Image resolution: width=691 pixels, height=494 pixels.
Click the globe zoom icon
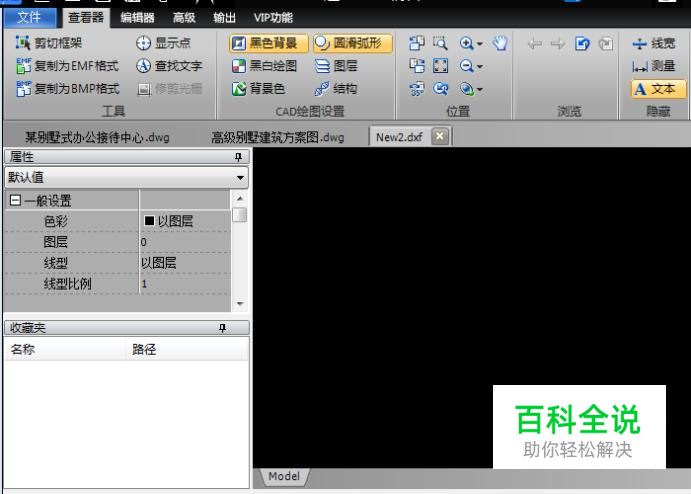(x=466, y=89)
